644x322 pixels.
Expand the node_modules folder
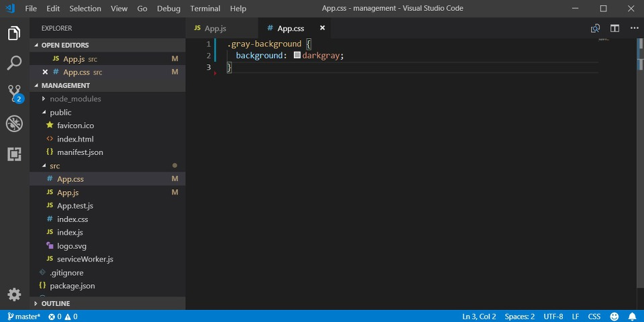tap(74, 99)
